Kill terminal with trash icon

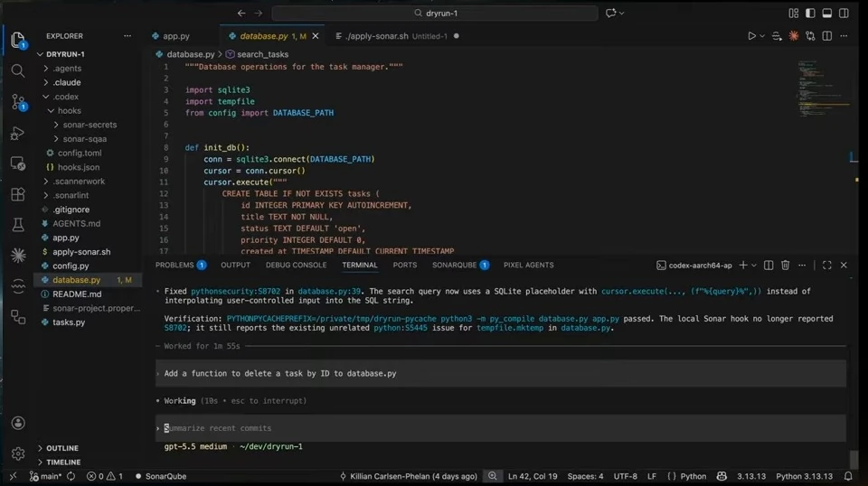click(785, 265)
